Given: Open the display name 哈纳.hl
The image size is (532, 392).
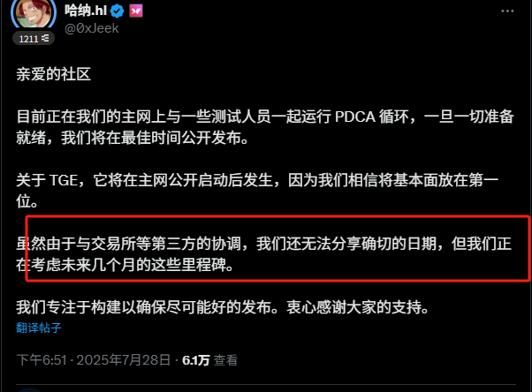Looking at the screenshot, I should click(x=86, y=11).
